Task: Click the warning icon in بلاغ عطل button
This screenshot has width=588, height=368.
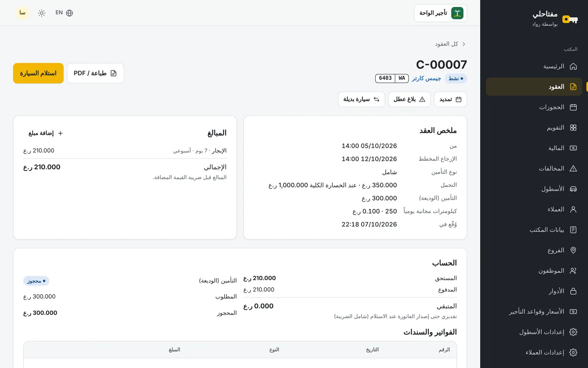Action: coord(422,99)
